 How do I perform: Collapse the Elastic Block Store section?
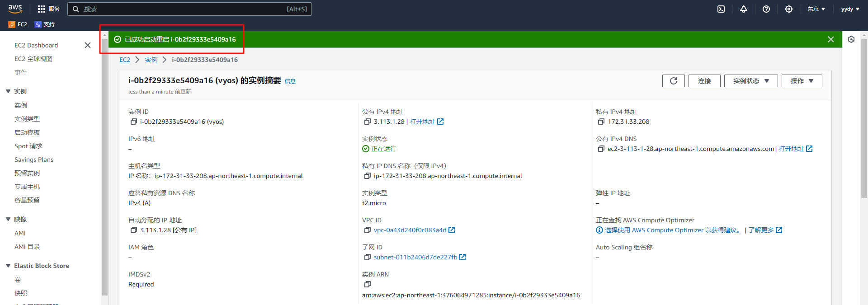point(8,266)
